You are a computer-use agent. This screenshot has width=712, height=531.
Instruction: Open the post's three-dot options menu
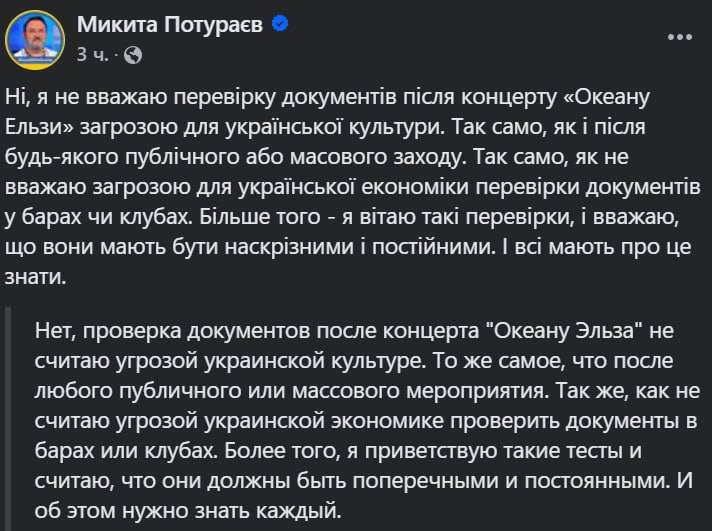679,36
